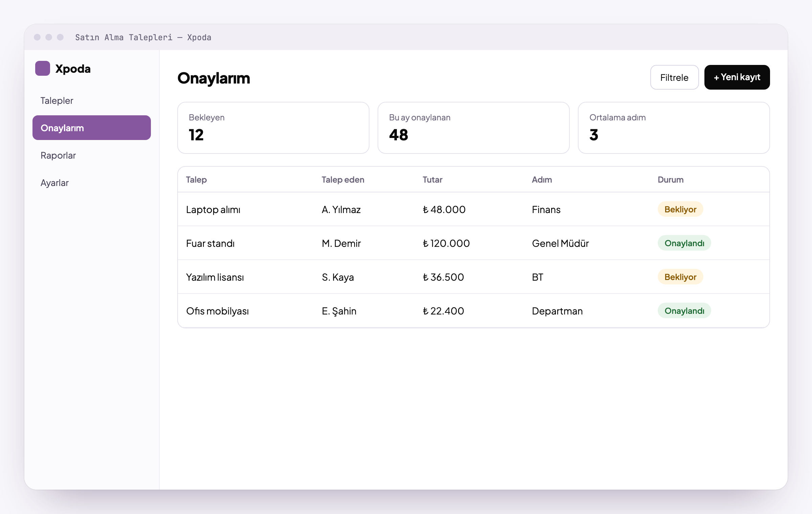Screen dimensions: 812x514
Task: Click the Bekliyor badge for Yazılım lisansı
Action: click(x=680, y=277)
